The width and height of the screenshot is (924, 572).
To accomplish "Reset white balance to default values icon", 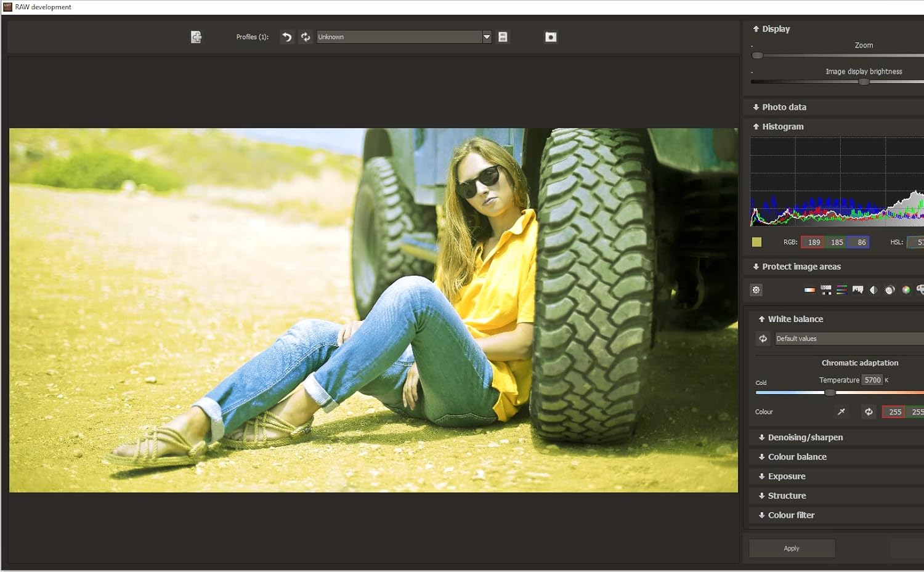I will pos(763,339).
